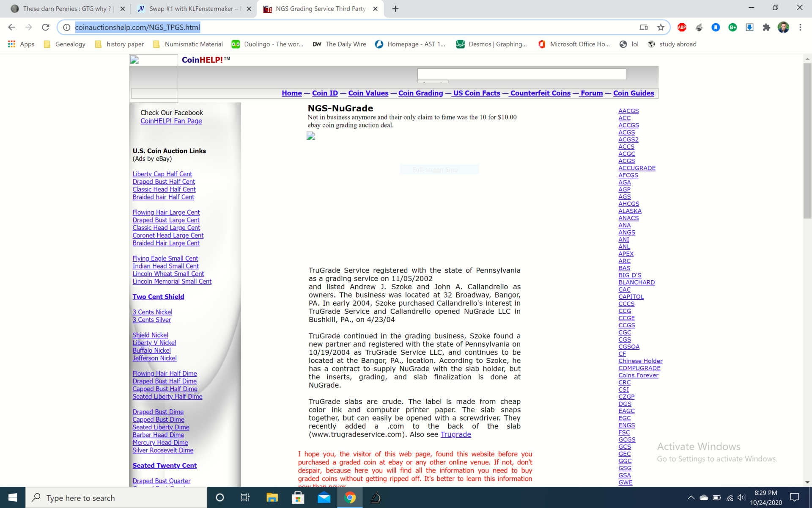The width and height of the screenshot is (812, 508).
Task: Open Windows notification center
Action: click(795, 497)
